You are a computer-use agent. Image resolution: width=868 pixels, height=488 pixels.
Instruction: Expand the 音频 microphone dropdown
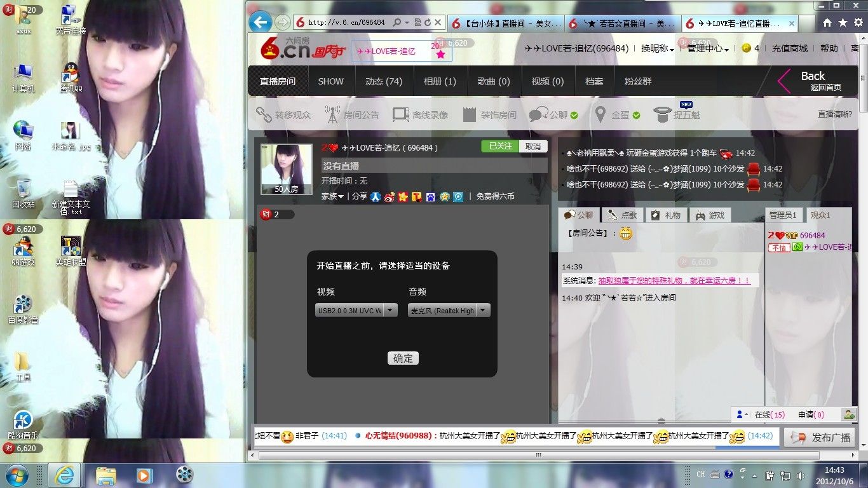pos(484,310)
